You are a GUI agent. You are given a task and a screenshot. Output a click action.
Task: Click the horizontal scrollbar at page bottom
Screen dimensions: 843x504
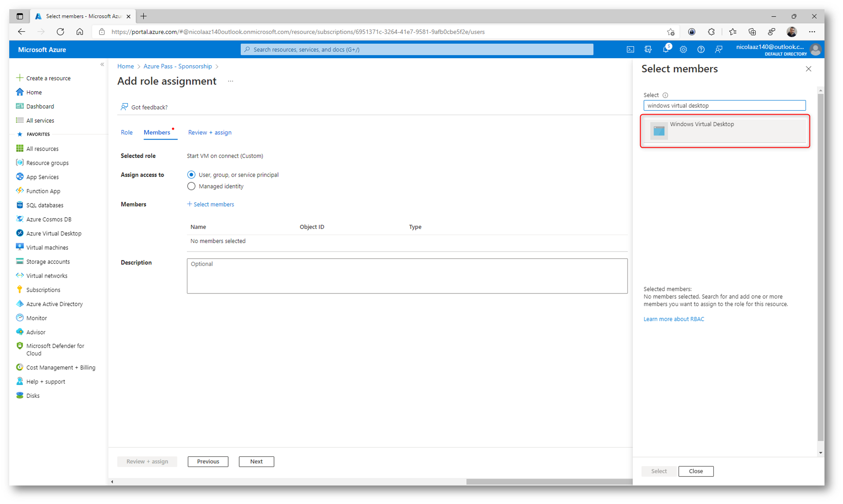[549, 482]
